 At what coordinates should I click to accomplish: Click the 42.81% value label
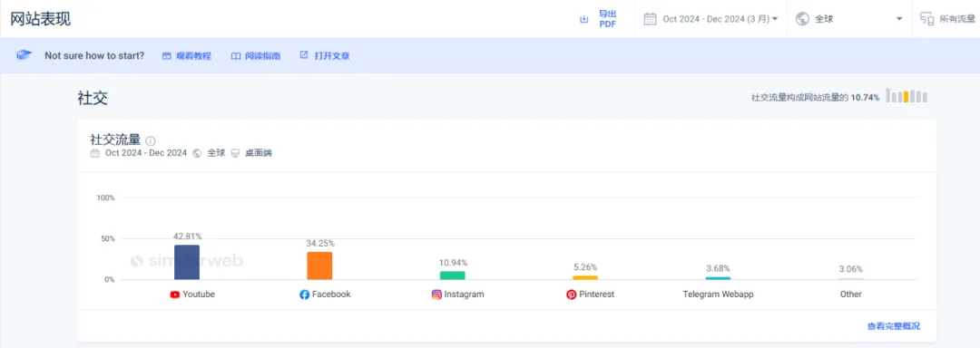tap(188, 237)
